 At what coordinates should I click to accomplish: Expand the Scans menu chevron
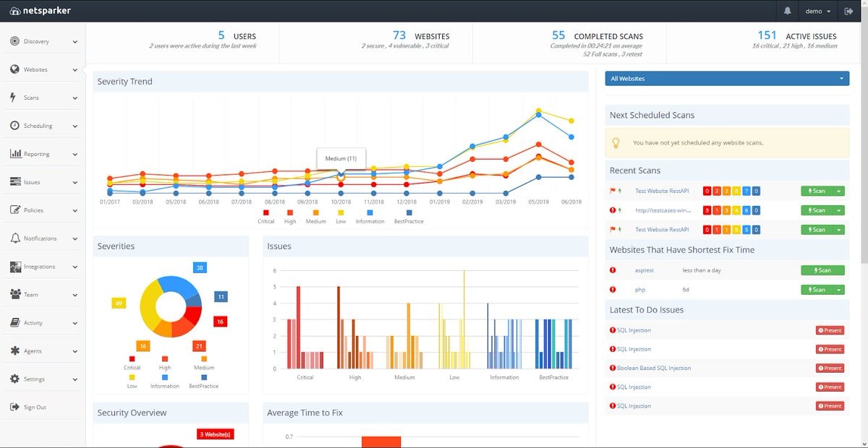[75, 98]
